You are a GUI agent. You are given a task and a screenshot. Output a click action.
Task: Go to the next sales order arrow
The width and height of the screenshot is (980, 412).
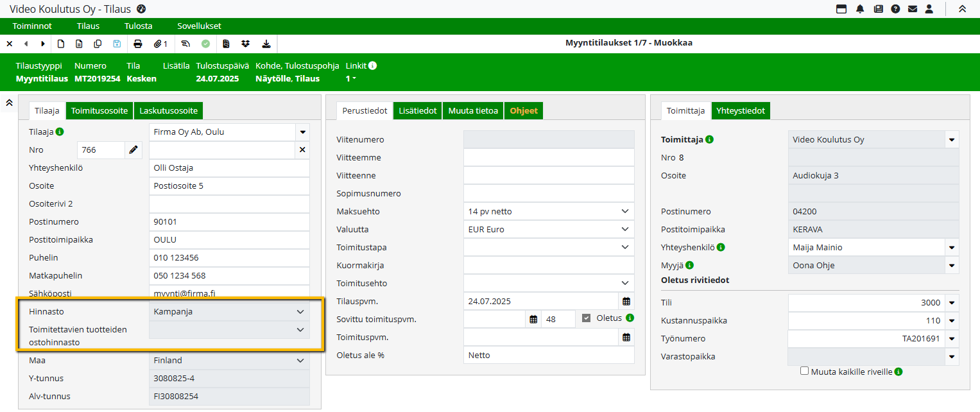[43, 44]
